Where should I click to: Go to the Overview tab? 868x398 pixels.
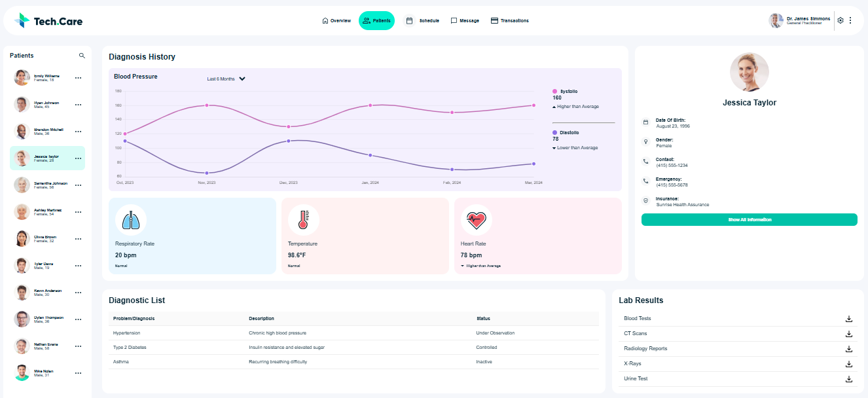[x=336, y=21]
